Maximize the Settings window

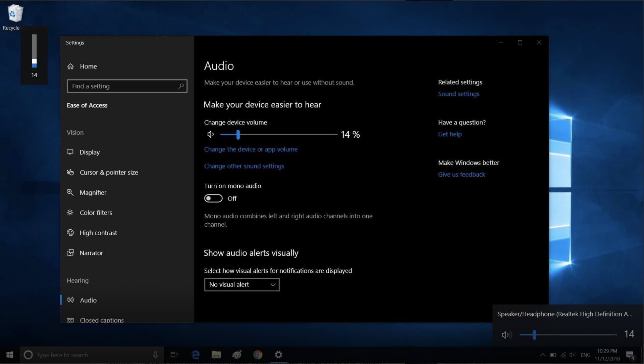tap(520, 42)
